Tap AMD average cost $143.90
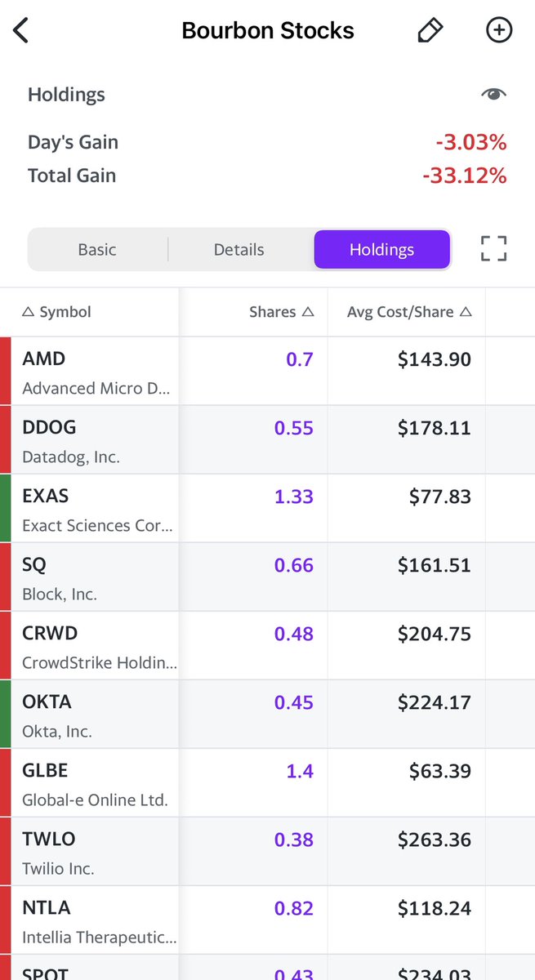Viewport: 535px width, 980px height. [x=435, y=359]
